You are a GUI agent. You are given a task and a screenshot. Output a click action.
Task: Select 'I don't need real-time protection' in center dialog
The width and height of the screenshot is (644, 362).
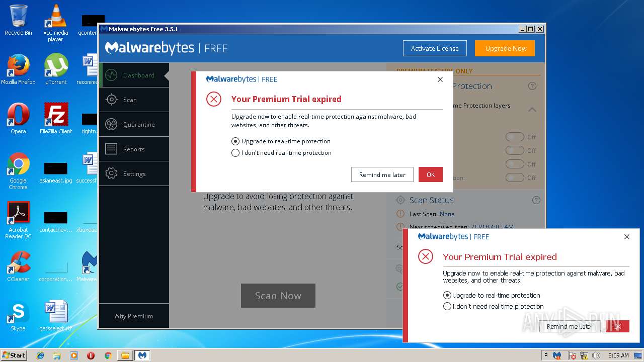pyautogui.click(x=281, y=153)
